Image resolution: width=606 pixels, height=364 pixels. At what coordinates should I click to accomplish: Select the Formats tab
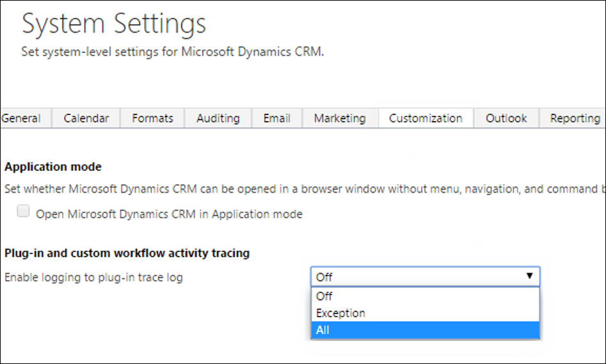[x=152, y=118]
